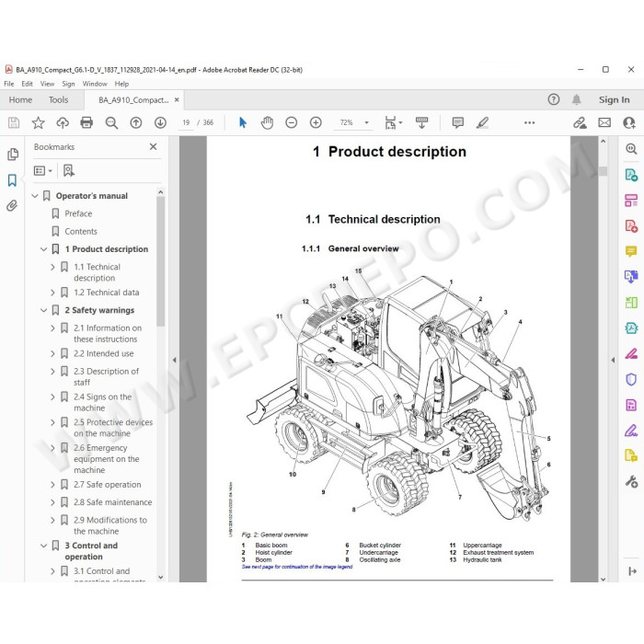Click the page number input field
This screenshot has width=644, height=644.
tap(186, 122)
